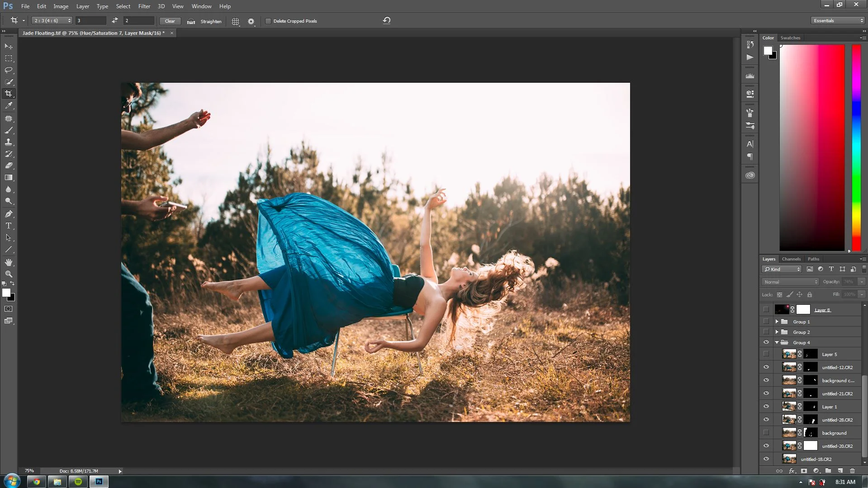868x488 pixels.
Task: Switch to the Channels tab
Action: pos(791,259)
